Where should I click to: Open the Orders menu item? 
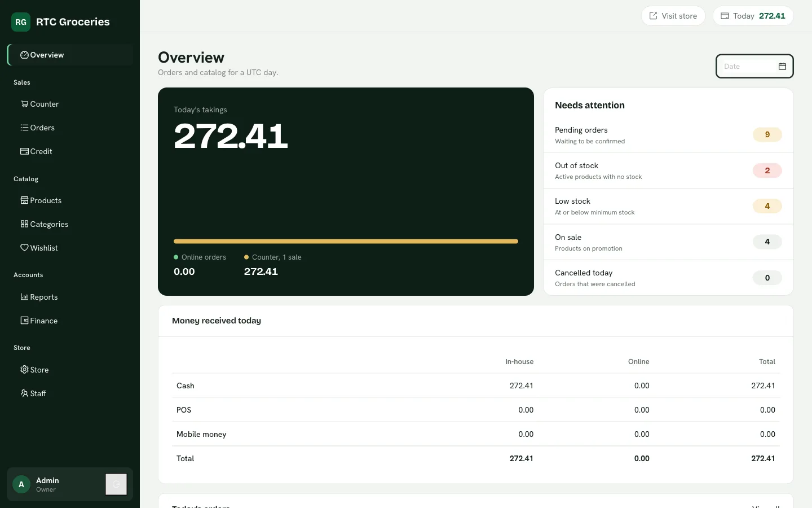[x=70, y=128]
